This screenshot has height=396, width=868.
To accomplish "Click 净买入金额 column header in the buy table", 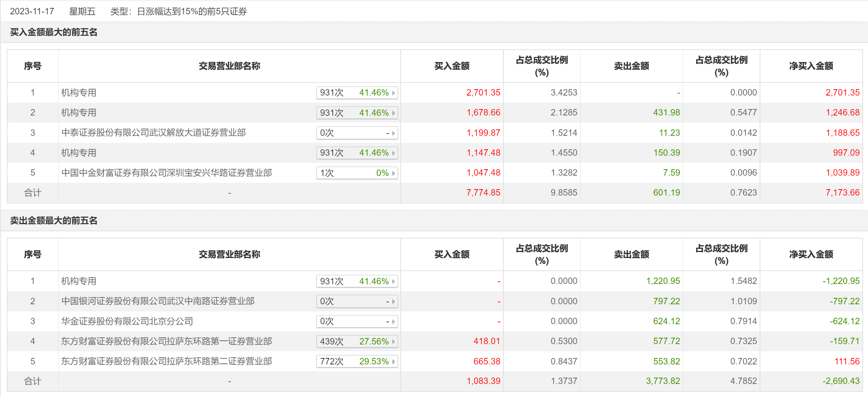I will (811, 66).
